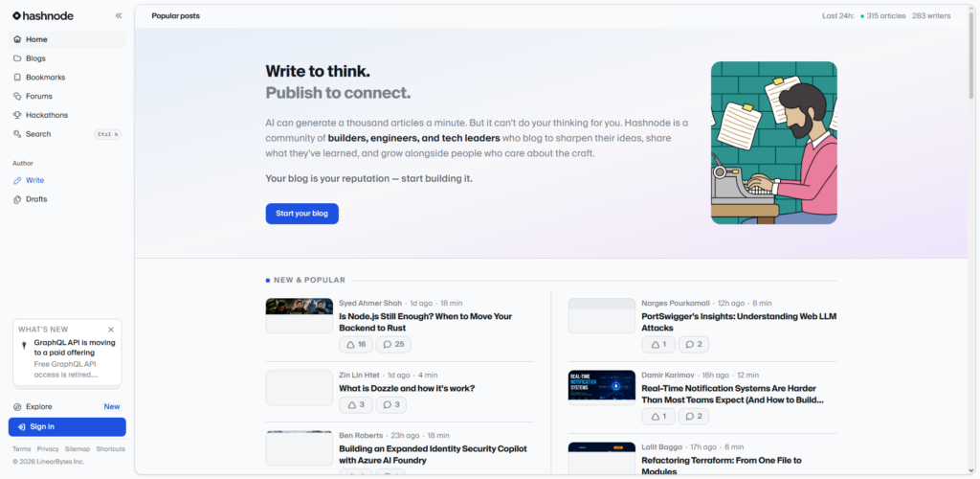Click the Sign in button
The height and width of the screenshot is (479, 980).
[67, 427]
